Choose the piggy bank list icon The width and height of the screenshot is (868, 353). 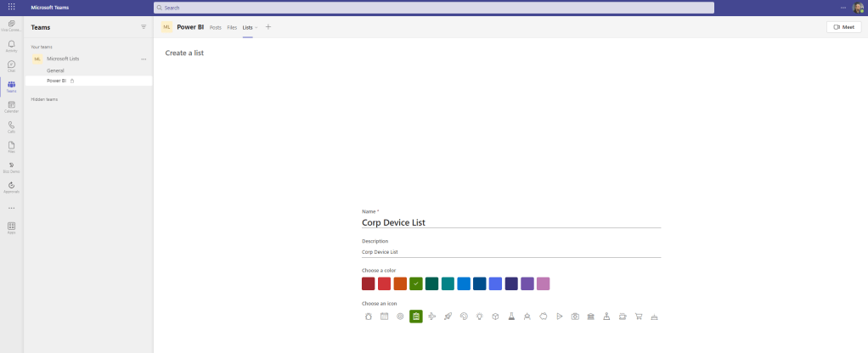point(544,317)
